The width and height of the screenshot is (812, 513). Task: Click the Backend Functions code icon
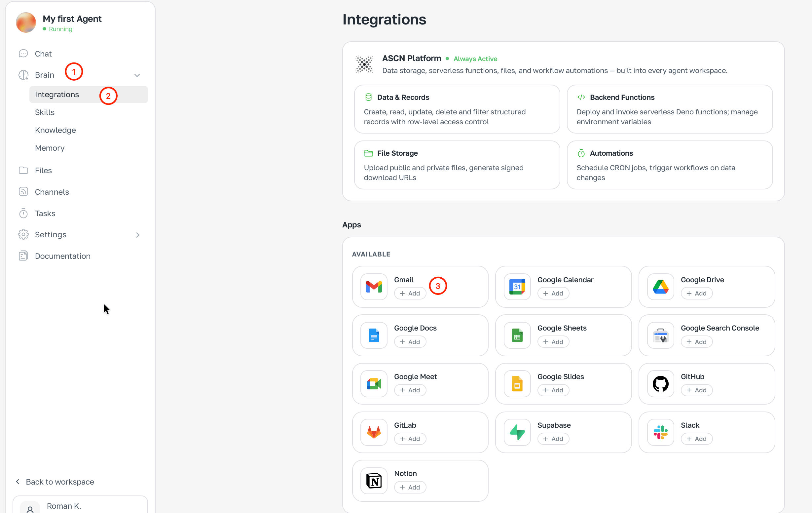pyautogui.click(x=581, y=97)
